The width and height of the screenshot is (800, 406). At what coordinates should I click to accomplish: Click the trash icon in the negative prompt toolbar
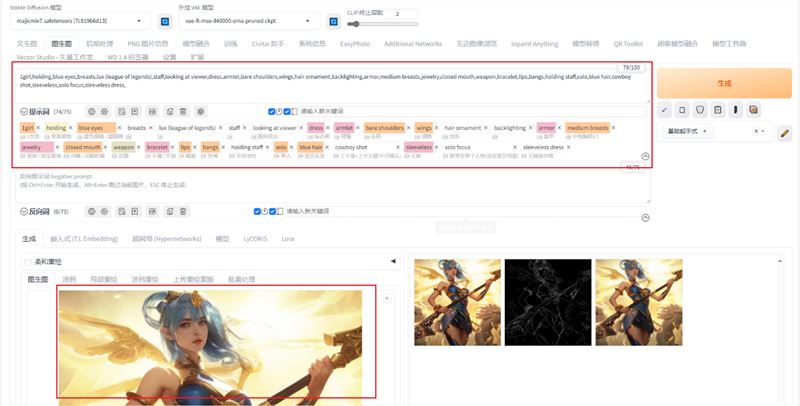coord(183,211)
